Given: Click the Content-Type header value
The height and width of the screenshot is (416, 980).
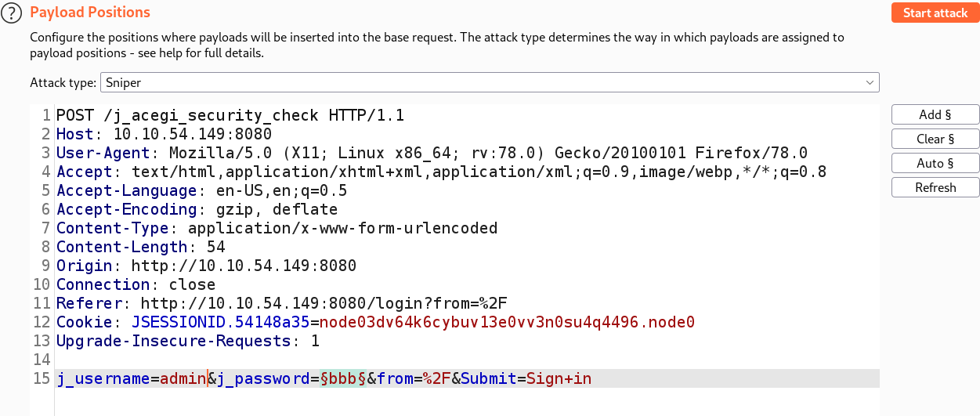Looking at the screenshot, I should click(x=342, y=229).
